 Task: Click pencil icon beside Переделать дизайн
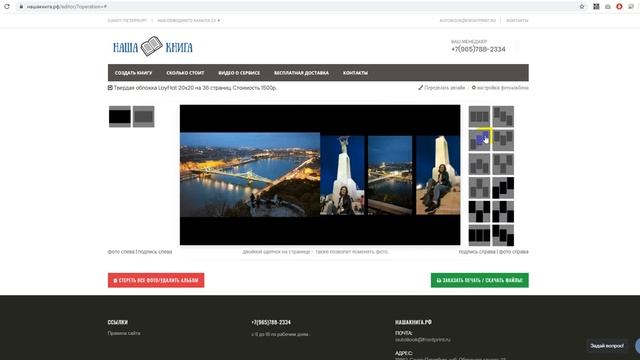point(420,87)
